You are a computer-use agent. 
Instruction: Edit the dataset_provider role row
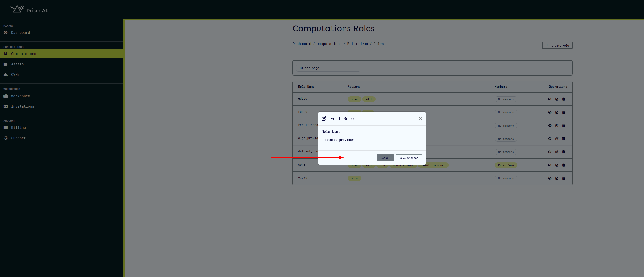tap(557, 152)
